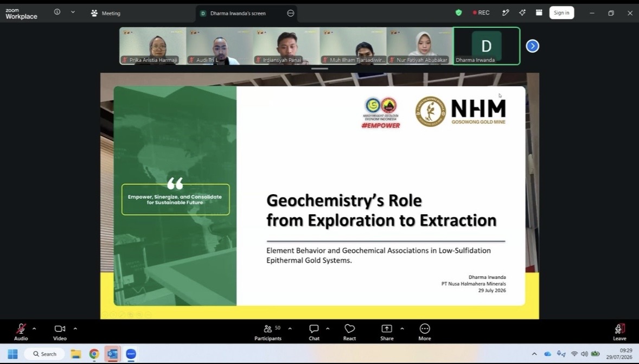Open the React heart menu
Screen dimensions: 639x364
349,332
